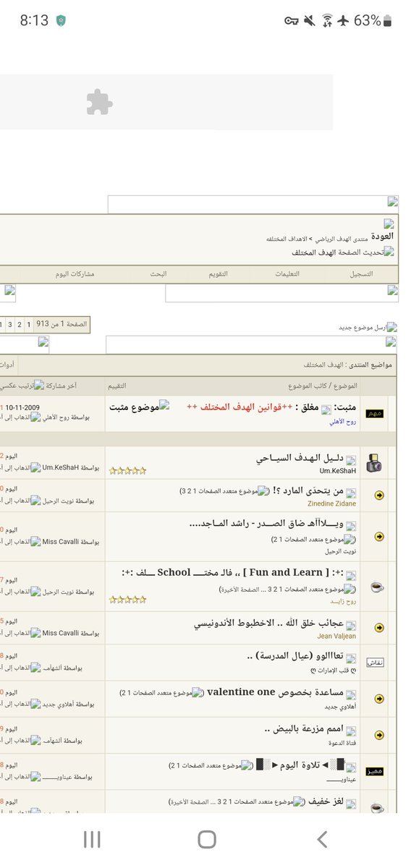Tap the Wi-Fi icon in status bar
411x868 pixels.
click(x=327, y=21)
